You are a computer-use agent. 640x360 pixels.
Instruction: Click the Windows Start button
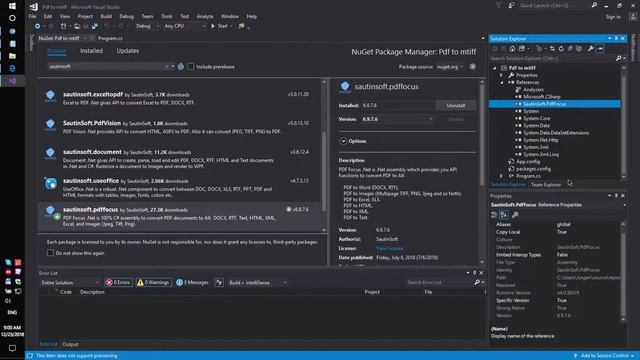(x=12, y=6)
